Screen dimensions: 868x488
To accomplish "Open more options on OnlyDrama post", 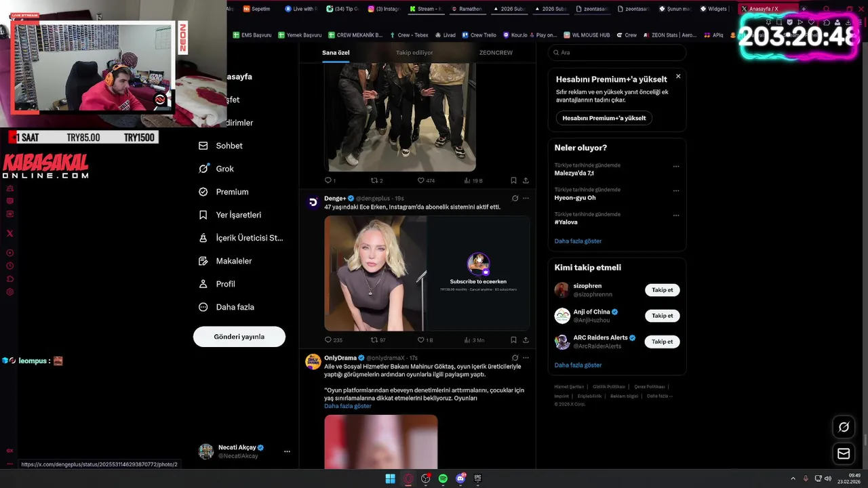I will 526,358.
